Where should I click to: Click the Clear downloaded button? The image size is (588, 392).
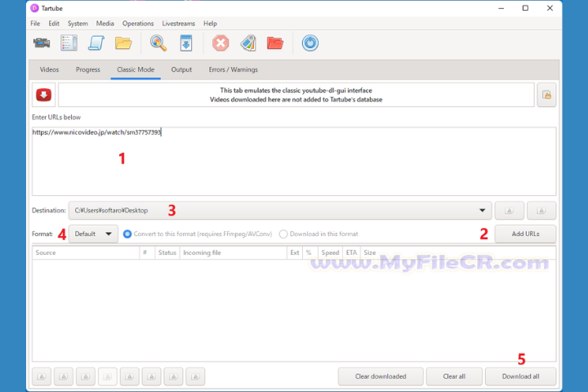pos(381,376)
